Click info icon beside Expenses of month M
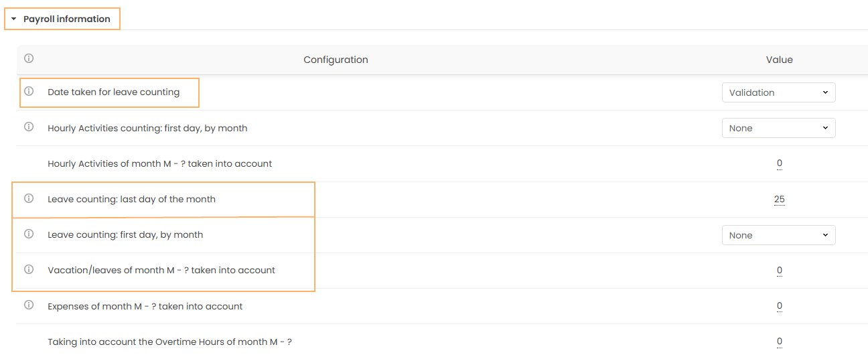The height and width of the screenshot is (359, 868). click(29, 305)
